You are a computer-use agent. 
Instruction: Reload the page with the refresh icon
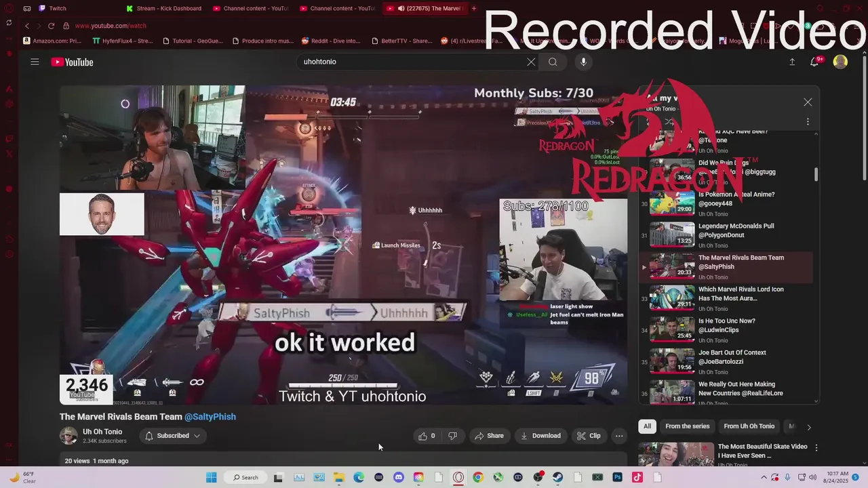pyautogui.click(x=51, y=26)
